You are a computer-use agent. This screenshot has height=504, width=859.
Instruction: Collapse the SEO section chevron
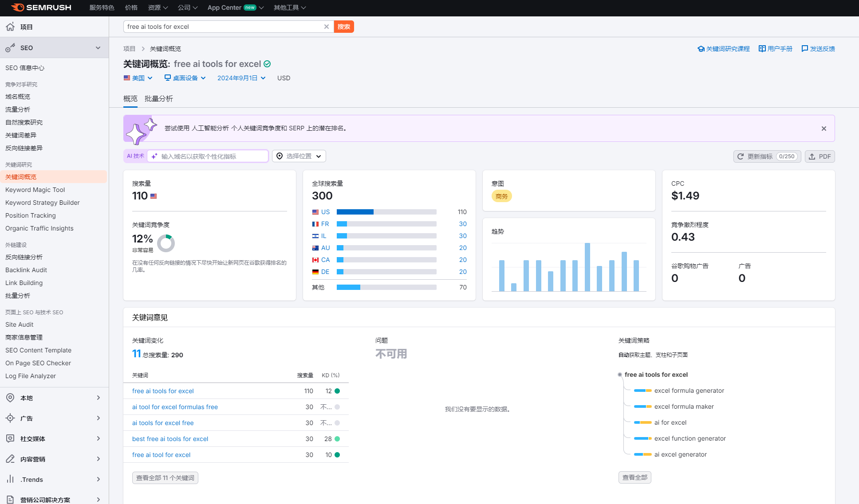[98, 48]
